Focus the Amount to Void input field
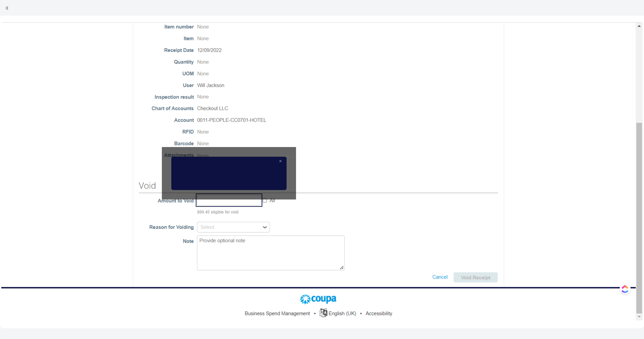644x339 pixels. (x=229, y=200)
